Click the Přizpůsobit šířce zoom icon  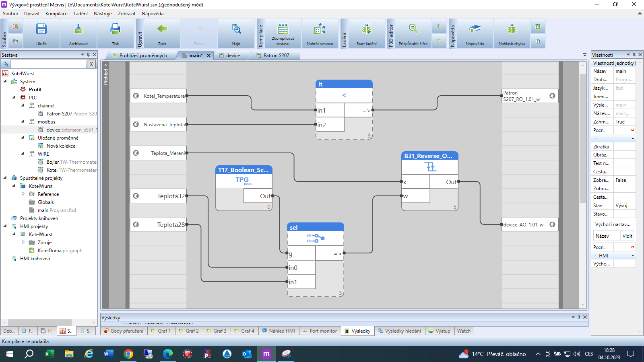point(413,29)
